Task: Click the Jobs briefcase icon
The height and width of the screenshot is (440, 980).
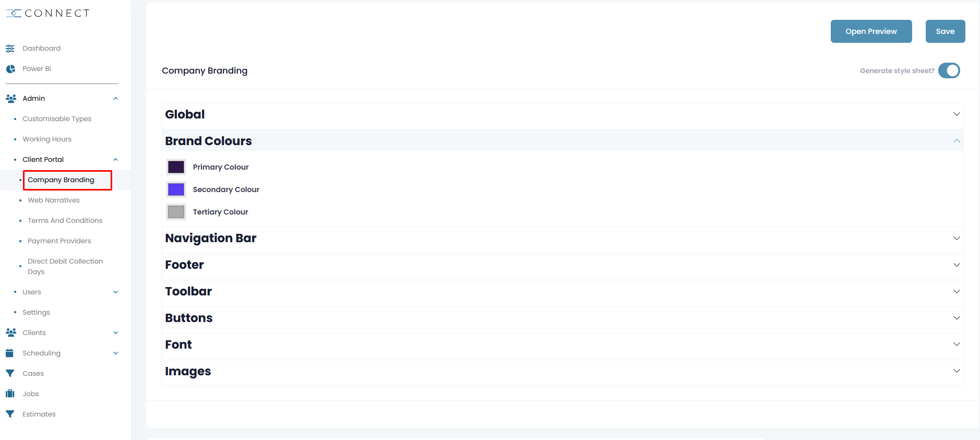Action: pos(10,394)
